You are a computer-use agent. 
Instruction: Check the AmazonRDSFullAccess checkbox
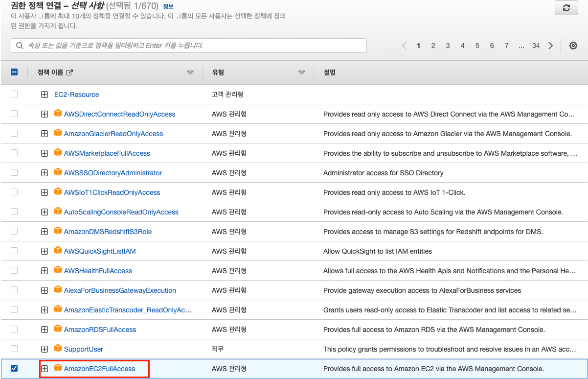[14, 329]
